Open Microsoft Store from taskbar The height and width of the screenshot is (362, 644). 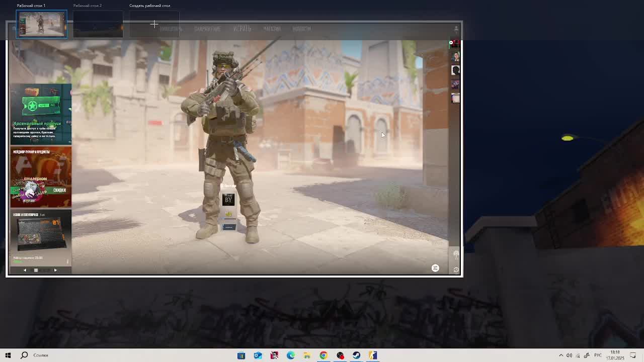(x=241, y=355)
